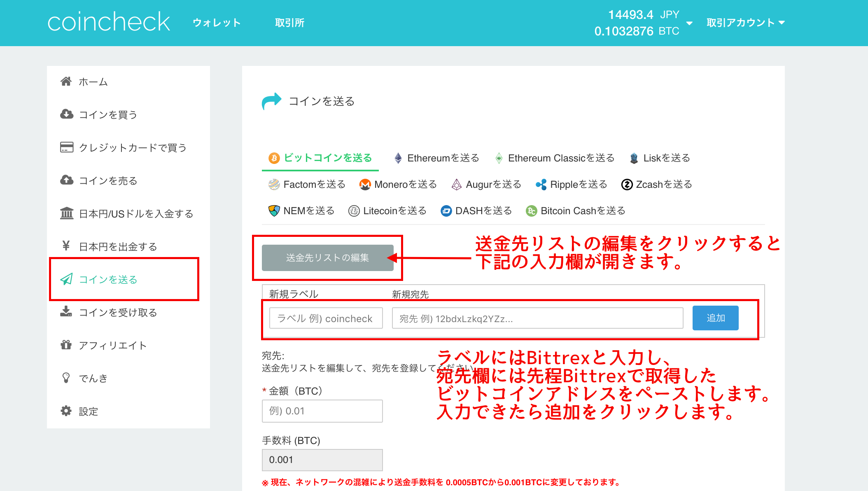Switch to NEMを送る tab
868x491 pixels.
click(309, 210)
